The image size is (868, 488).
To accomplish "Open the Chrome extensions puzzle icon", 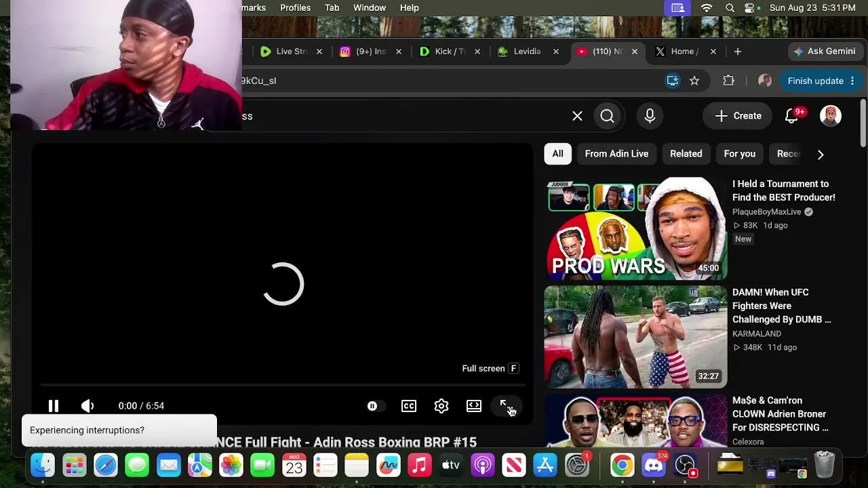I will click(x=728, y=81).
